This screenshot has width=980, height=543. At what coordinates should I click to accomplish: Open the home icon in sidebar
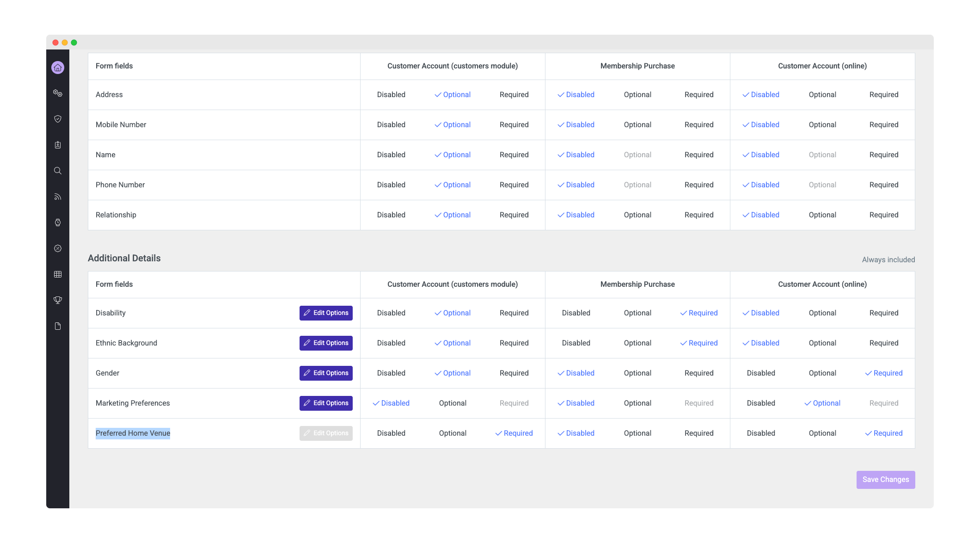pos(58,68)
